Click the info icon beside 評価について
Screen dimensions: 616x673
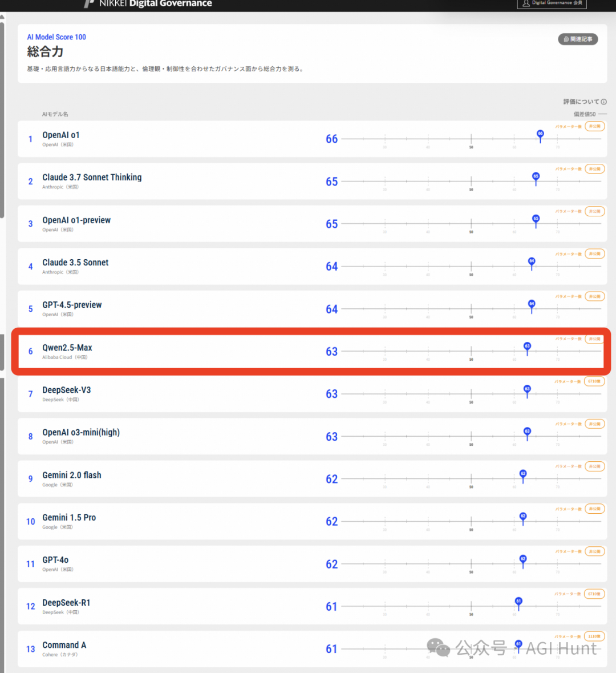tap(604, 102)
